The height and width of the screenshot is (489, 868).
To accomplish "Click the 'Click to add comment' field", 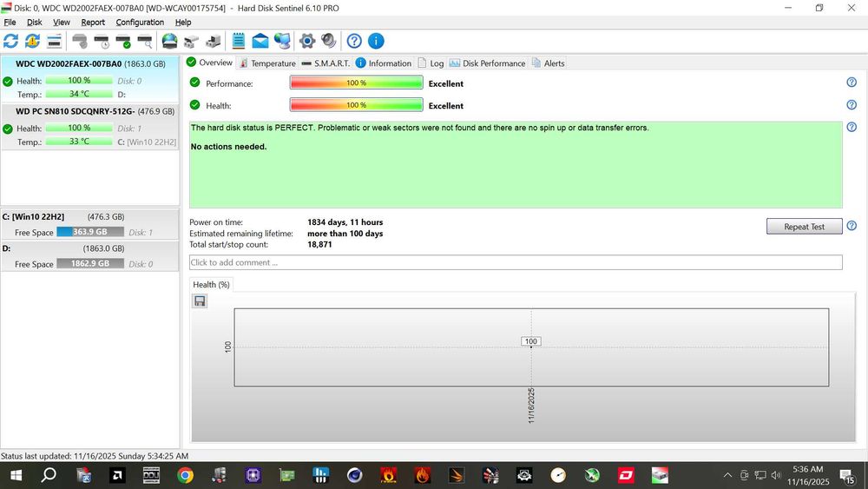I will pos(516,262).
